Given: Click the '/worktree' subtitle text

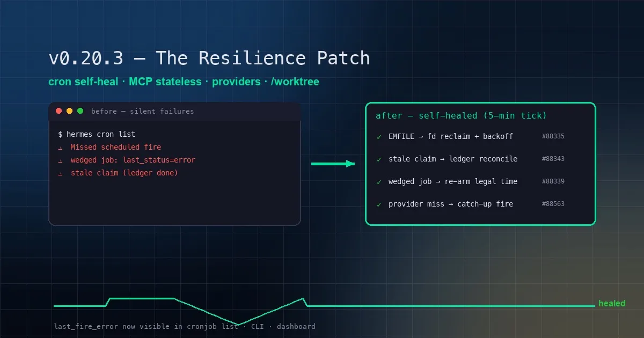Looking at the screenshot, I should (294, 82).
